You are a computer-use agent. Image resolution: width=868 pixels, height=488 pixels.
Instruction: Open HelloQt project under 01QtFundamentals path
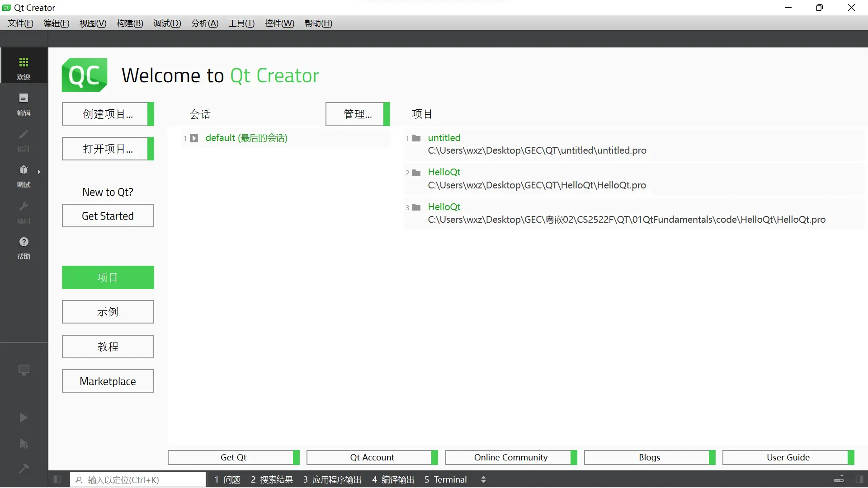tap(634, 213)
